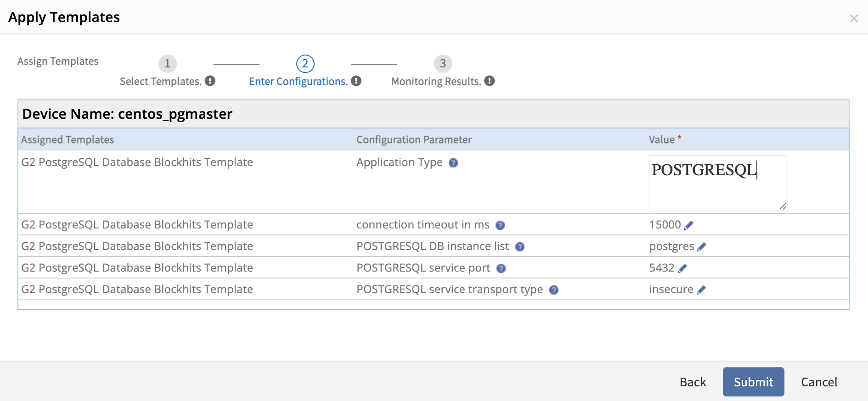Viewport: 868px width, 401px height.
Task: Jump to step 3 Monitoring Results
Action: pos(443,64)
